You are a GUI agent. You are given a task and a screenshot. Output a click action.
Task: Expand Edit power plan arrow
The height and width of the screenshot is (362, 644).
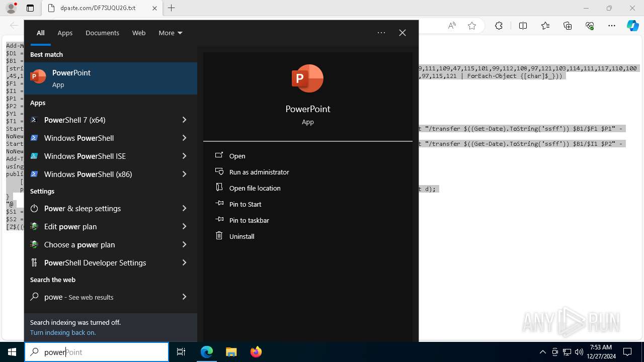click(184, 226)
